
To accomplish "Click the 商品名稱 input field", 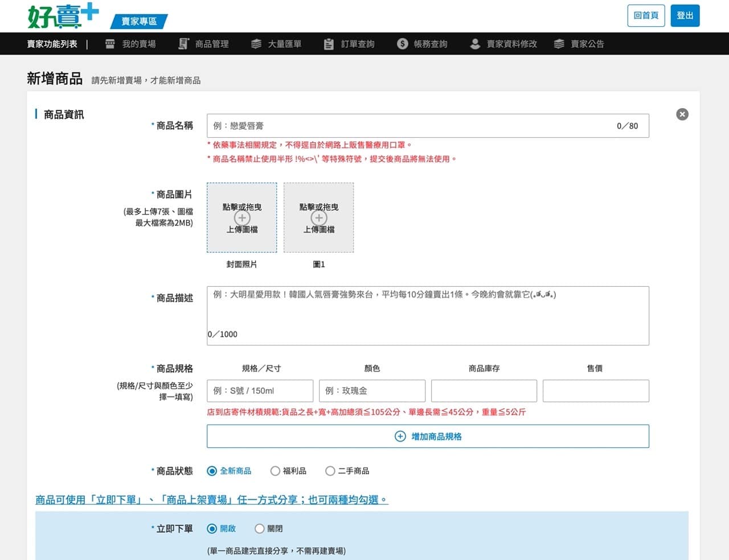I will click(428, 126).
